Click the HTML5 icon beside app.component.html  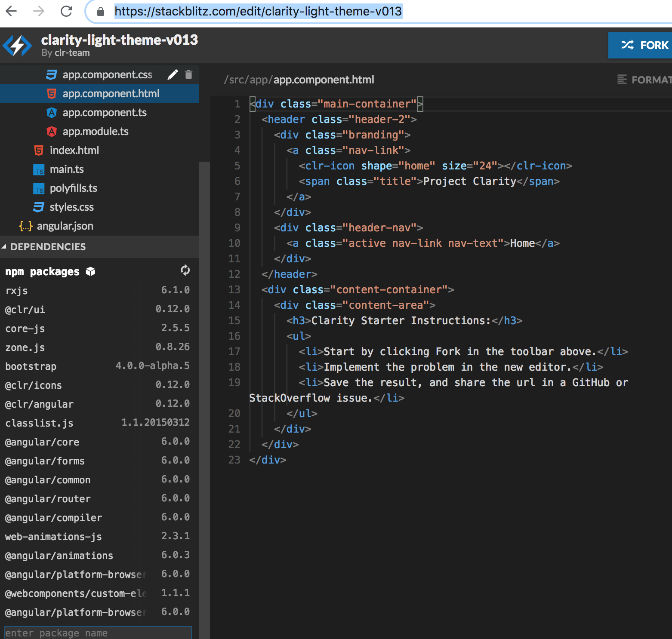(x=52, y=94)
